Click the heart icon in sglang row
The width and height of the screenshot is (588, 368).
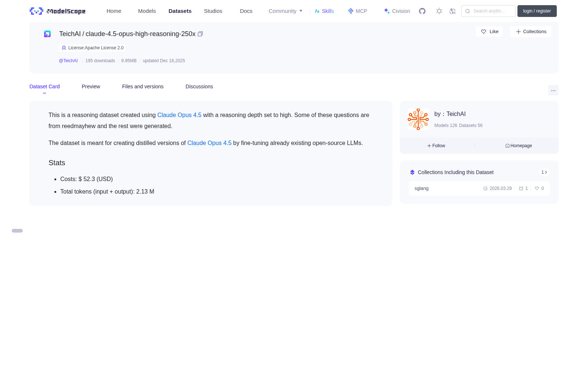point(537,188)
